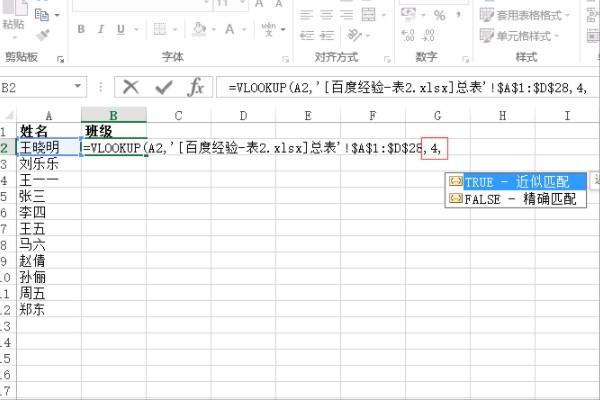Image resolution: width=600 pixels, height=400 pixels.
Task: Select the cell containing 郑东
Action: [49, 309]
